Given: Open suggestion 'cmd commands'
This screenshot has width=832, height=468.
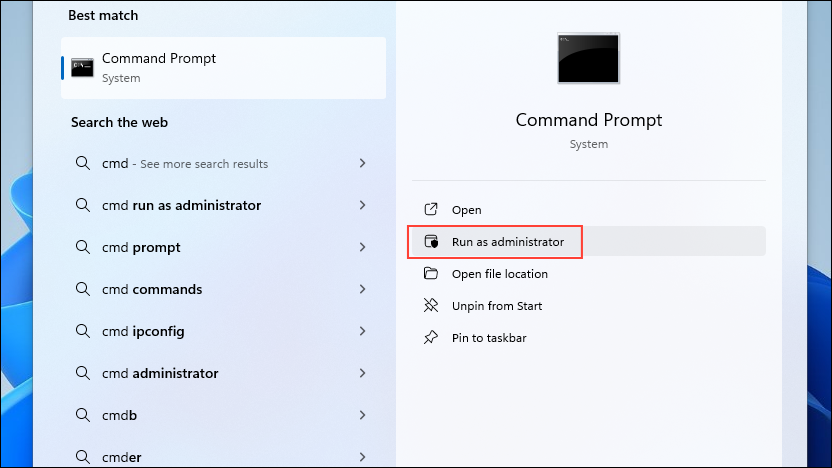Looking at the screenshot, I should [223, 289].
